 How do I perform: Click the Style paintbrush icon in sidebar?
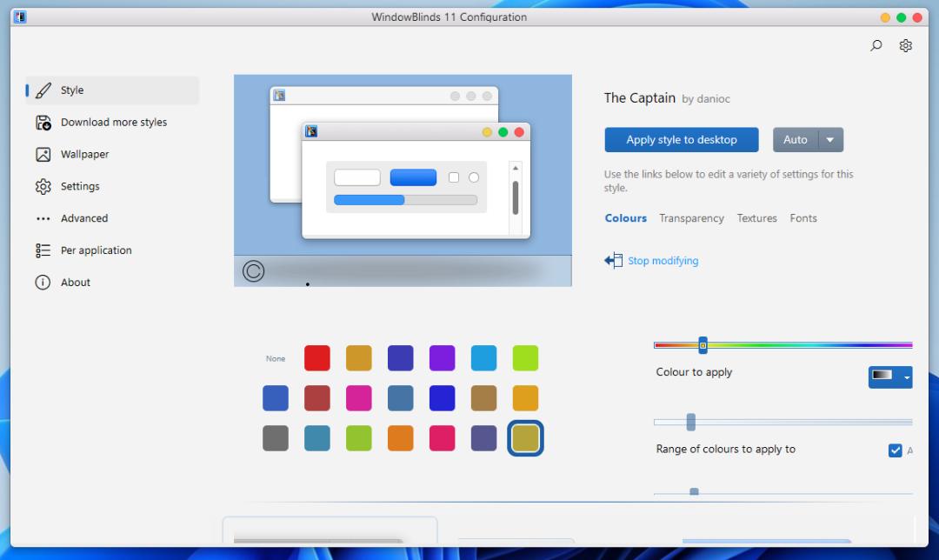click(43, 90)
